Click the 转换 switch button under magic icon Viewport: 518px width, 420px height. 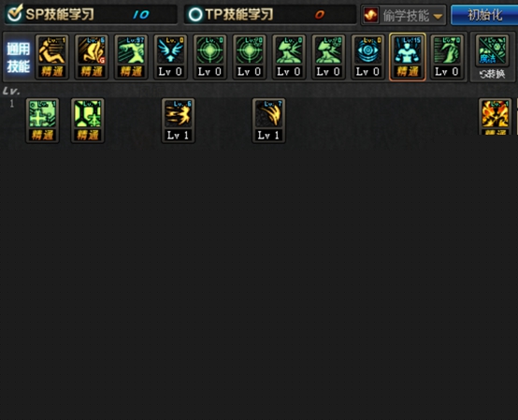[492, 74]
